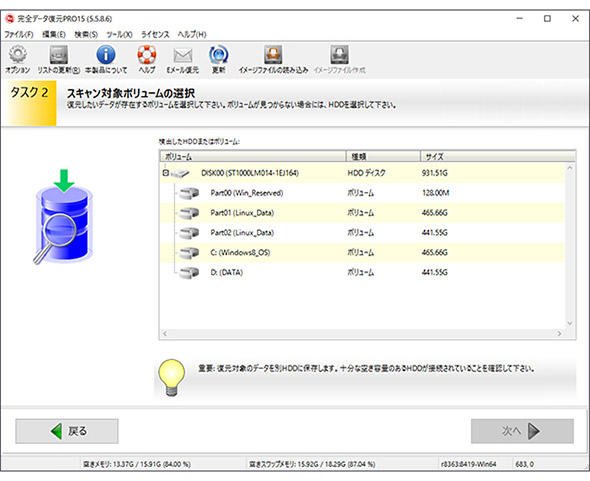590x481 pixels.
Task: Select Part00 (Win_Reserved) volume
Action: tap(362, 193)
